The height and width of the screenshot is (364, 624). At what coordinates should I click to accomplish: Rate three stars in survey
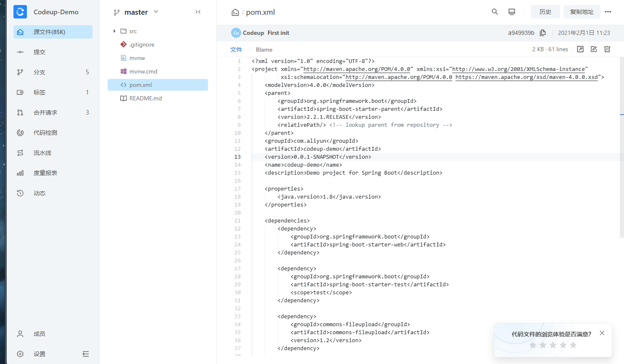553,345
